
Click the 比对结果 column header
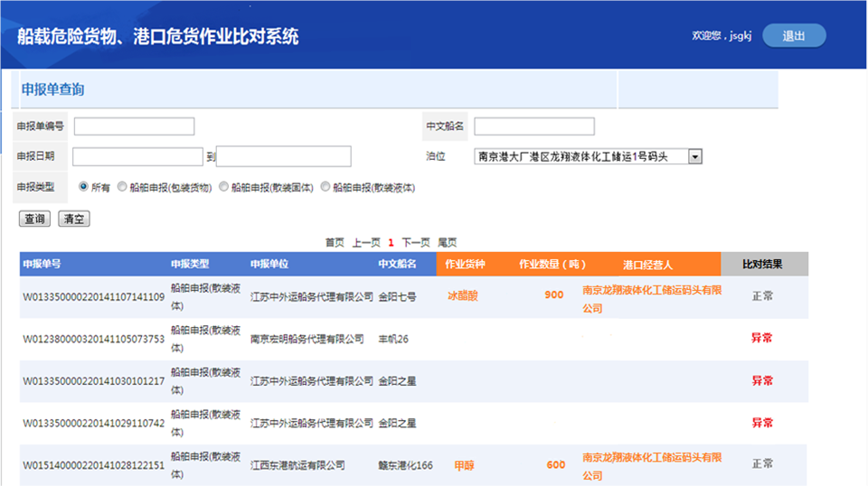(761, 265)
